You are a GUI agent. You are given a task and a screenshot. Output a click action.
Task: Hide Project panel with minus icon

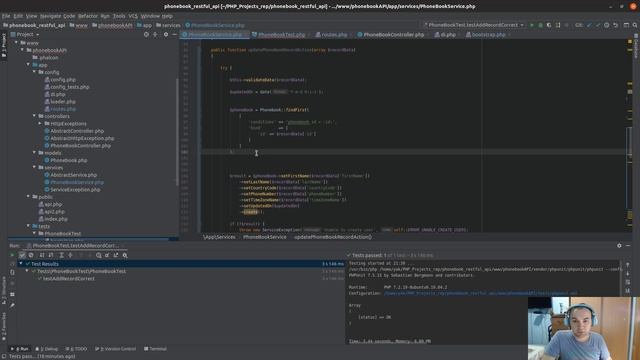pyautogui.click(x=174, y=35)
